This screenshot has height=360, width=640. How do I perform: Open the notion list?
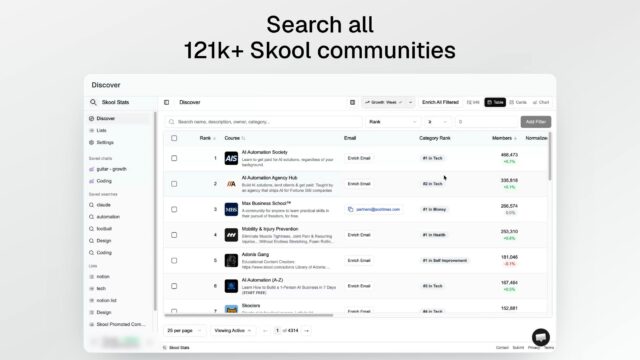(100, 276)
